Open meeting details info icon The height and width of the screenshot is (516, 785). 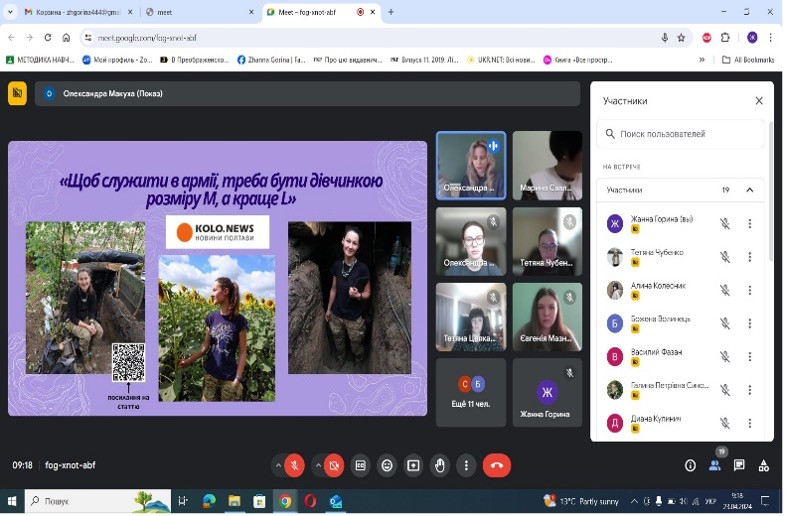[x=690, y=466]
